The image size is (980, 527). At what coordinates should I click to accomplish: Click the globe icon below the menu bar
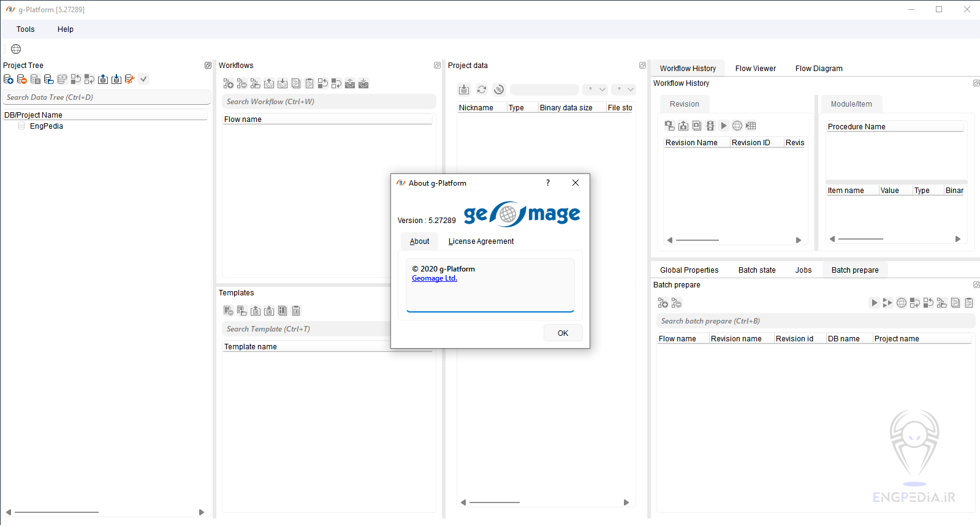click(16, 49)
